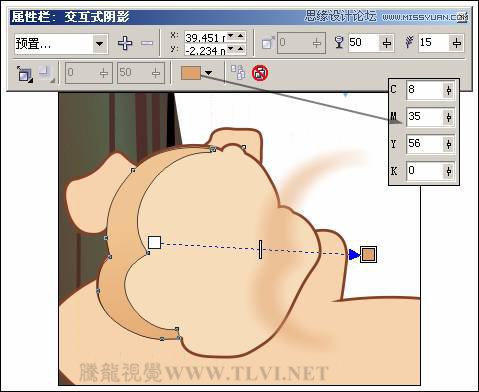Click the blue shadow direction arrow
Screen dimensions: 479x392
tap(354, 255)
